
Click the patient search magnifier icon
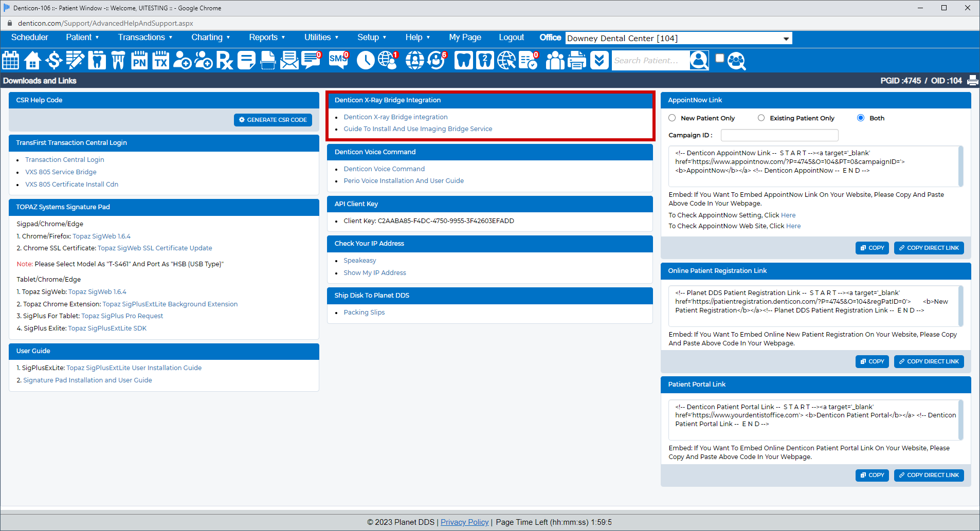(x=699, y=60)
